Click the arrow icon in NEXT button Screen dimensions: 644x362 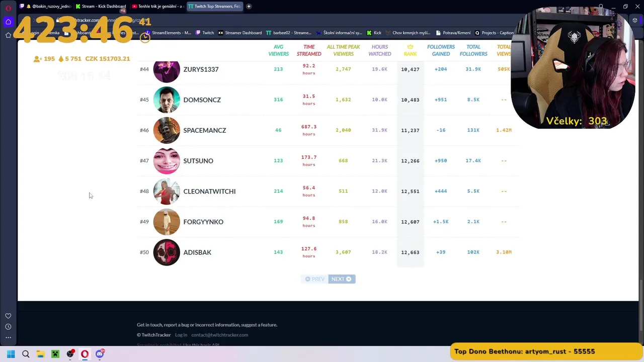click(349, 279)
